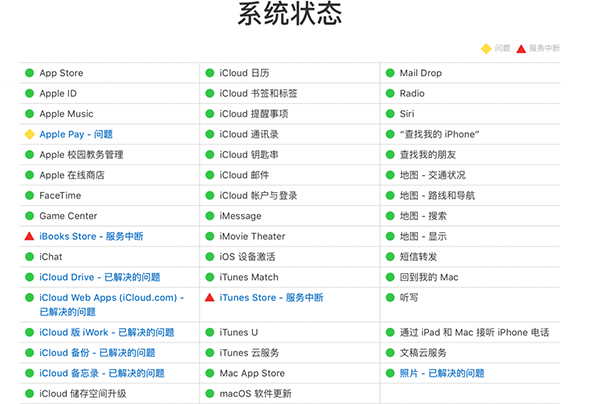The image size is (600, 404).
Task: Open the iBooks Store - 服务中断 link
Action: [x=91, y=236]
